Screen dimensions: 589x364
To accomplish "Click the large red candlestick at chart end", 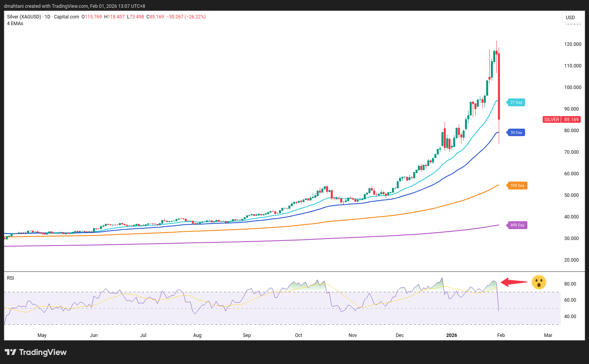I will pos(499,86).
